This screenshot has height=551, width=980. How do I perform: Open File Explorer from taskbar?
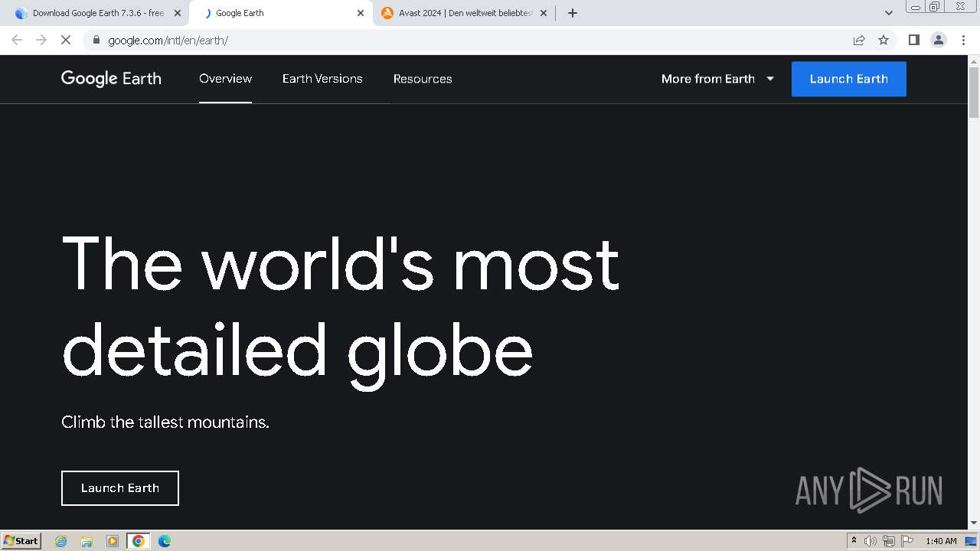(x=87, y=541)
